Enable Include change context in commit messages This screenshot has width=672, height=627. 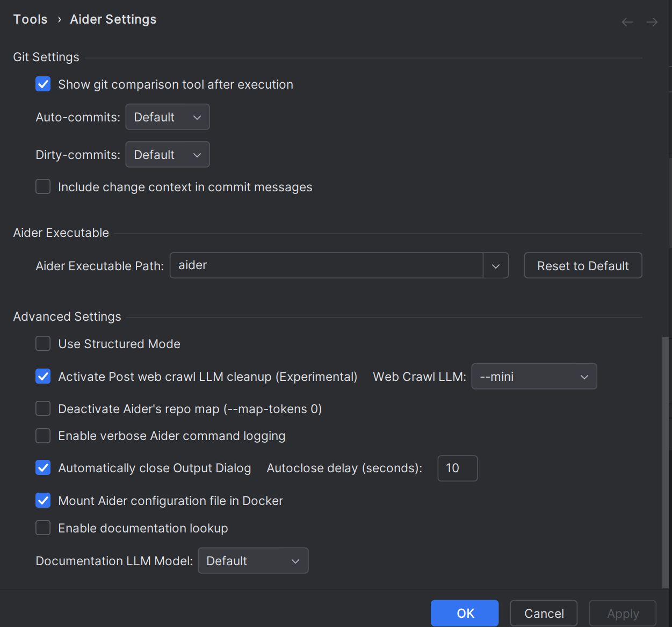(x=43, y=186)
